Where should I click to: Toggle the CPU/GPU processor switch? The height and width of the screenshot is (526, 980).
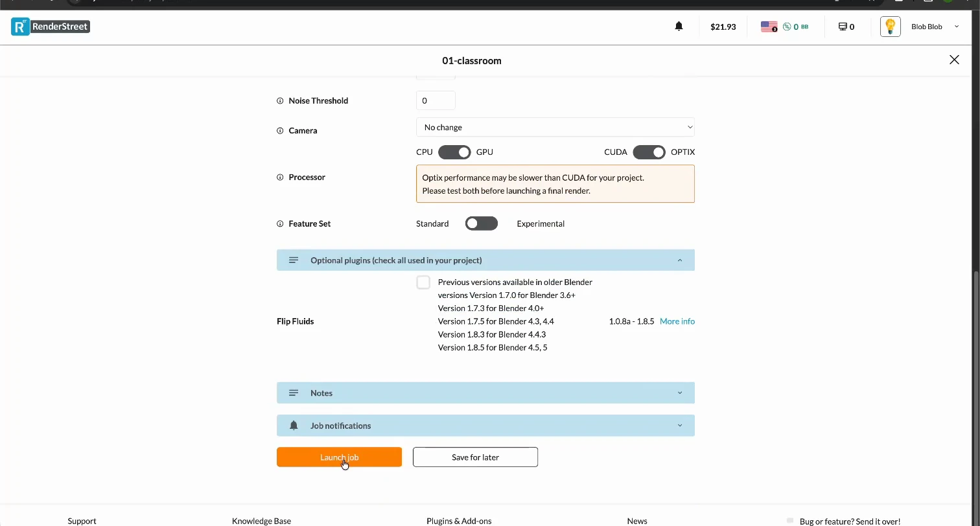454,152
